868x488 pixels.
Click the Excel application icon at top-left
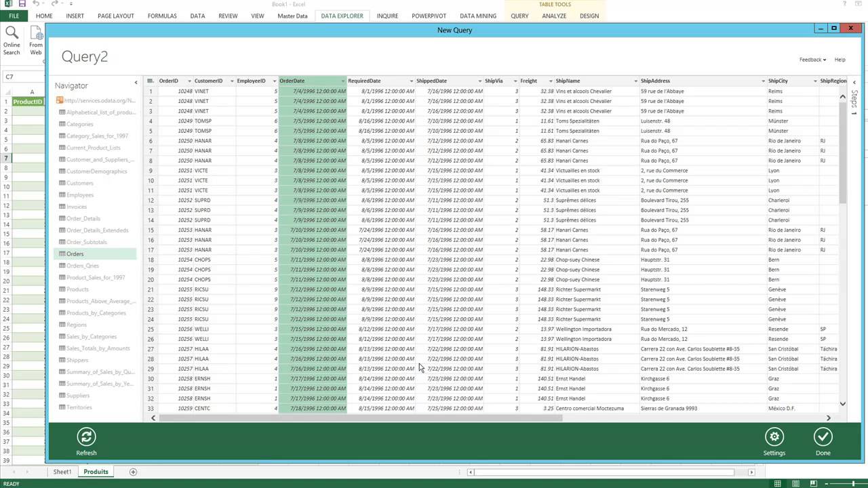coord(7,4)
